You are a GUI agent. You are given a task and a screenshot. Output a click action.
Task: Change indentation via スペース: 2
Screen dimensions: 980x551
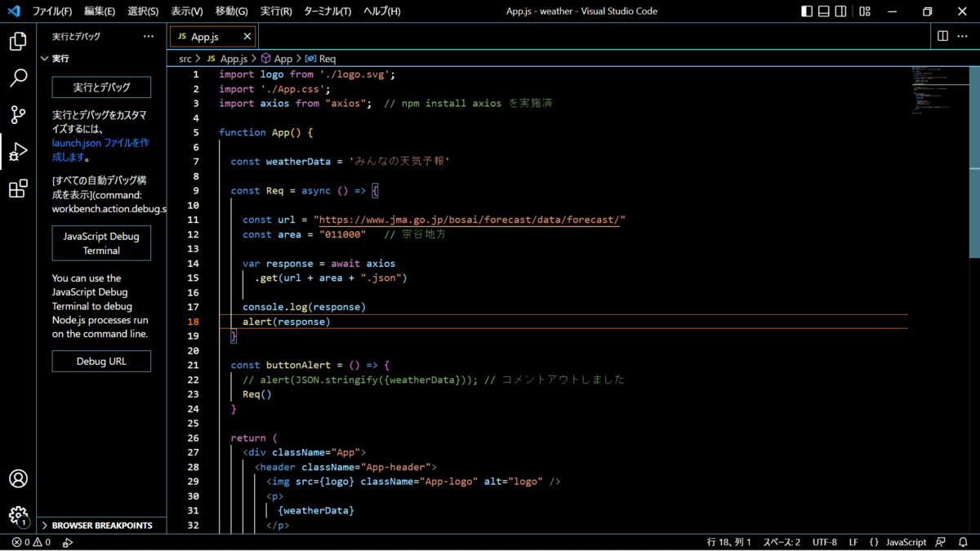pos(782,542)
